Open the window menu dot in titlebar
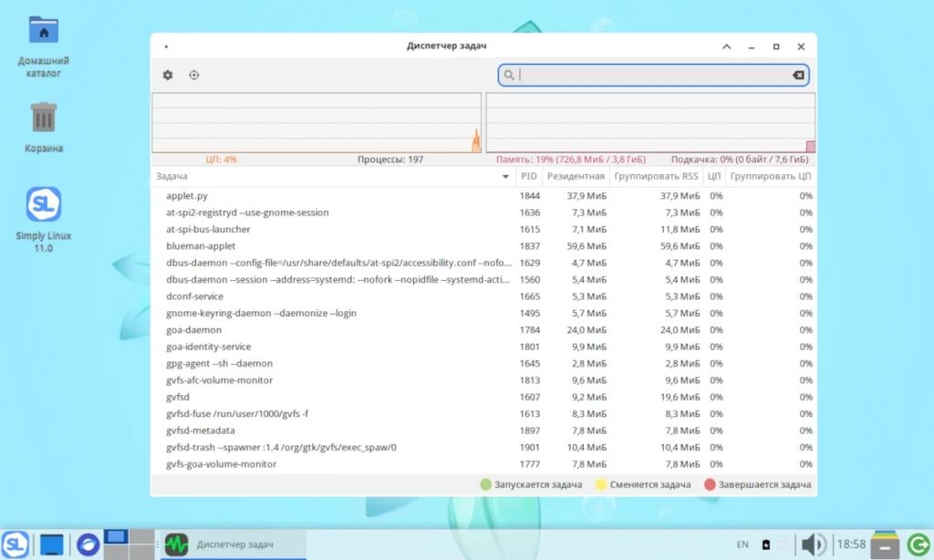934x560 pixels. (166, 47)
